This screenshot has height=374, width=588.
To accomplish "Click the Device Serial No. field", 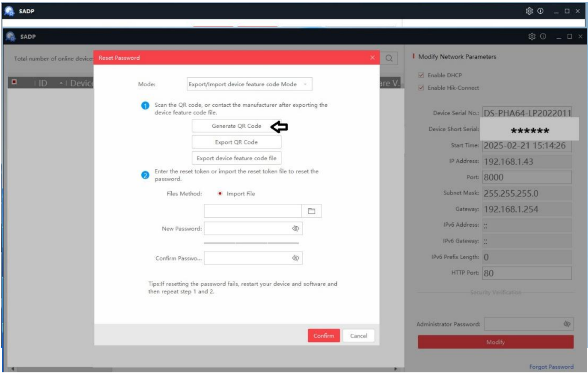I will tap(527, 112).
